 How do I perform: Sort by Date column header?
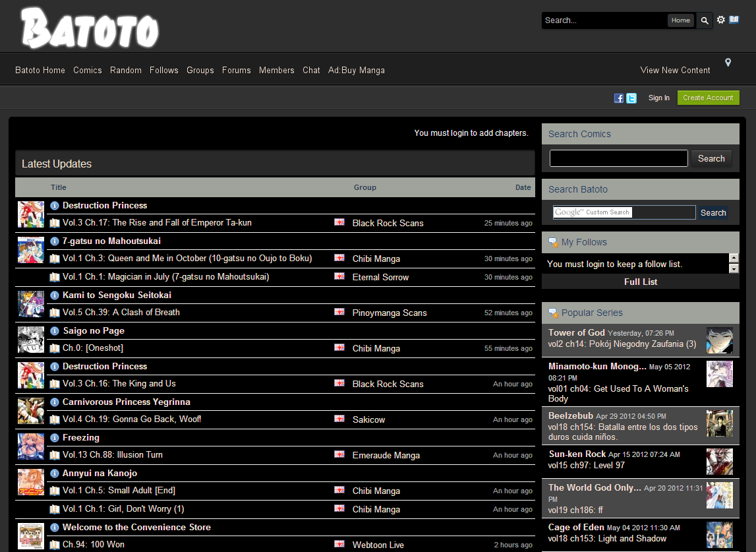[x=523, y=187]
